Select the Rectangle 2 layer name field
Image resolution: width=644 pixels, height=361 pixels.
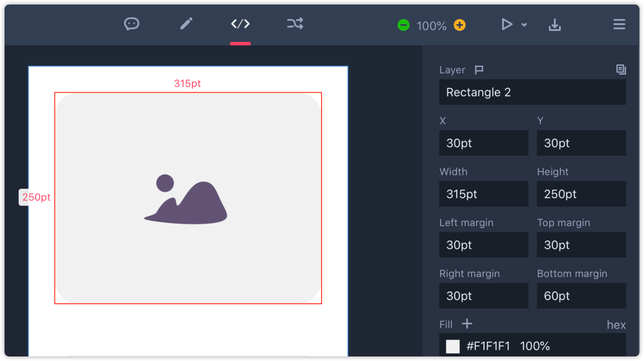click(x=533, y=92)
